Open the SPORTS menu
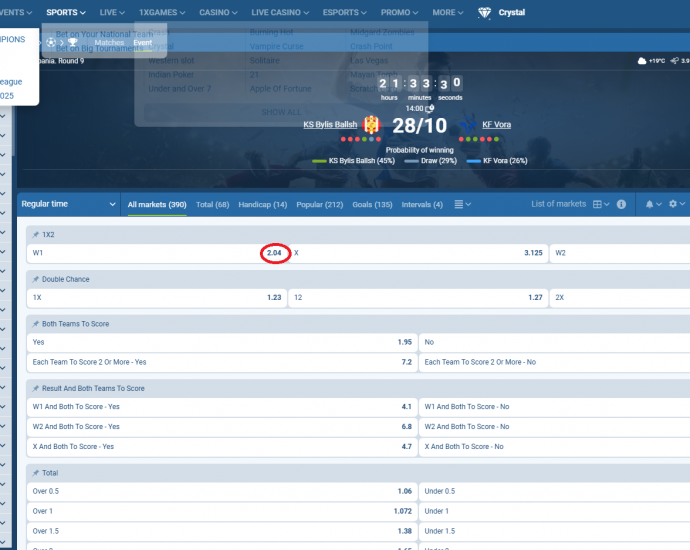Screen dimensions: 690x550 (66, 12)
